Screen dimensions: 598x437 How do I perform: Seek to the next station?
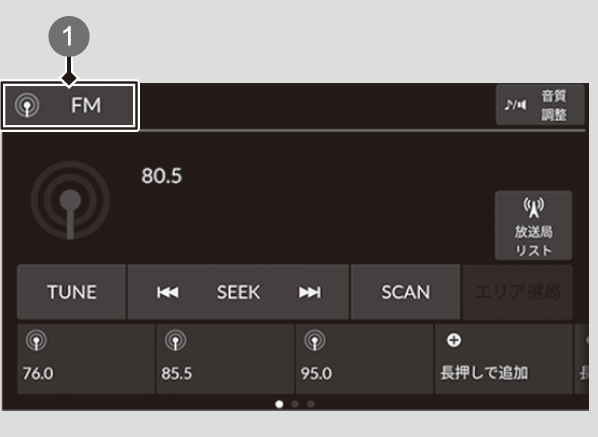(x=310, y=292)
